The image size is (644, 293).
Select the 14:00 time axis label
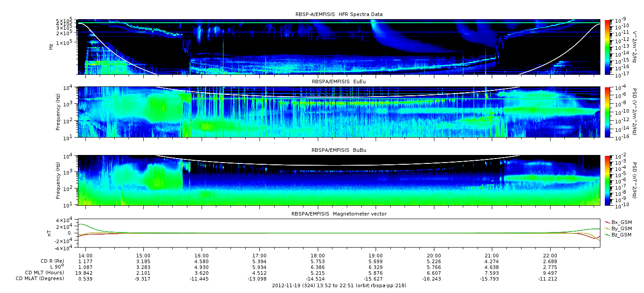click(85, 255)
